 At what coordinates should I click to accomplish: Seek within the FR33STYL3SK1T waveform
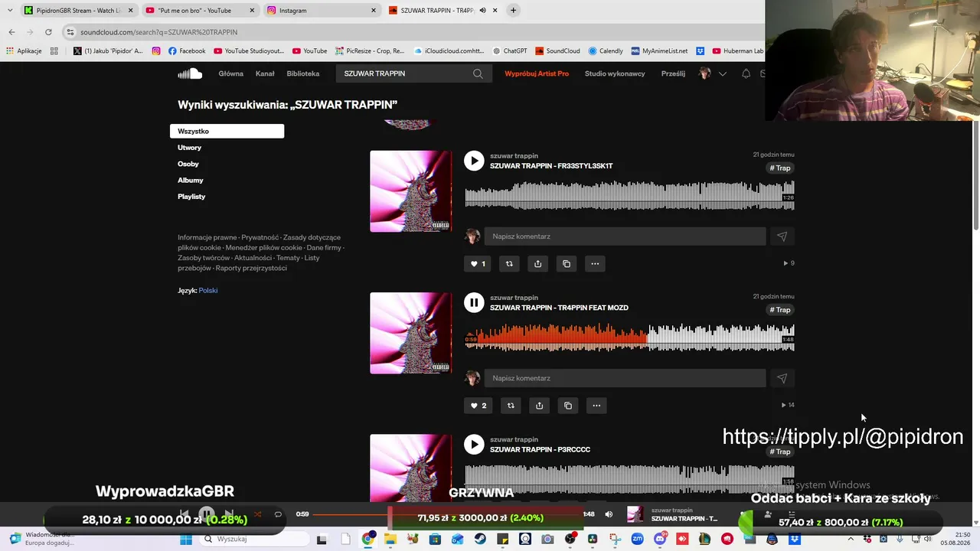coord(629,195)
